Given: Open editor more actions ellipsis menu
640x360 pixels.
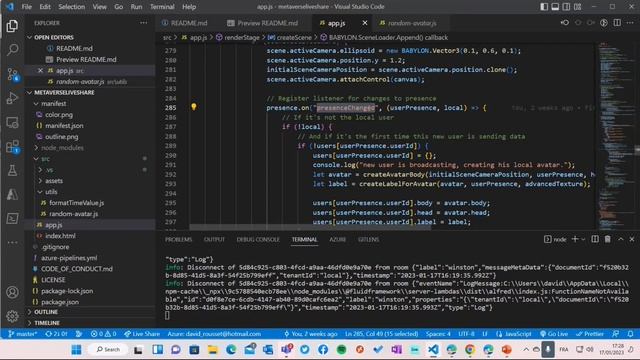Looking at the screenshot, I should point(630,23).
